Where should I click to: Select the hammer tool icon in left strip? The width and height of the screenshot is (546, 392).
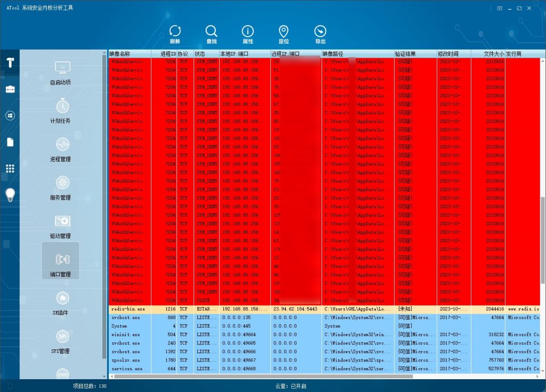[10, 62]
